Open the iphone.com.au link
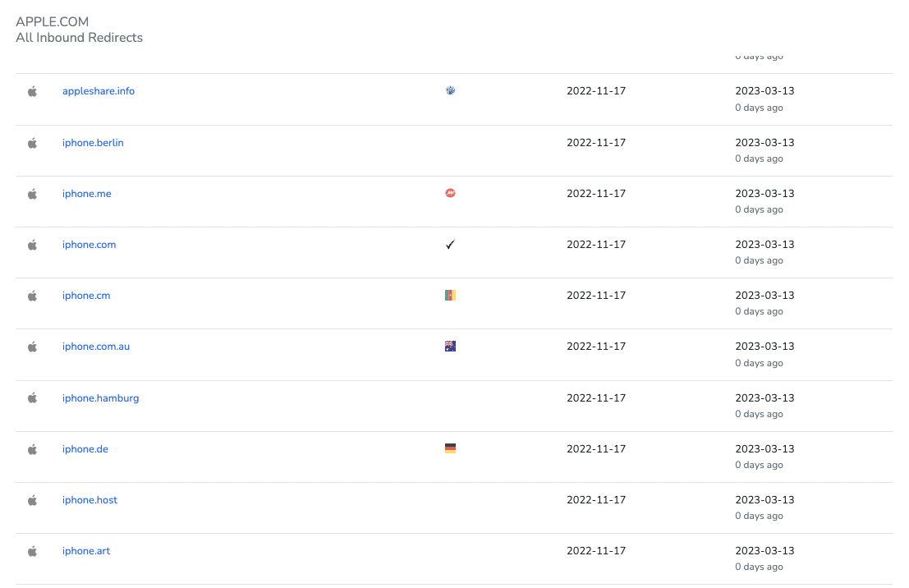909x588 pixels. click(96, 347)
